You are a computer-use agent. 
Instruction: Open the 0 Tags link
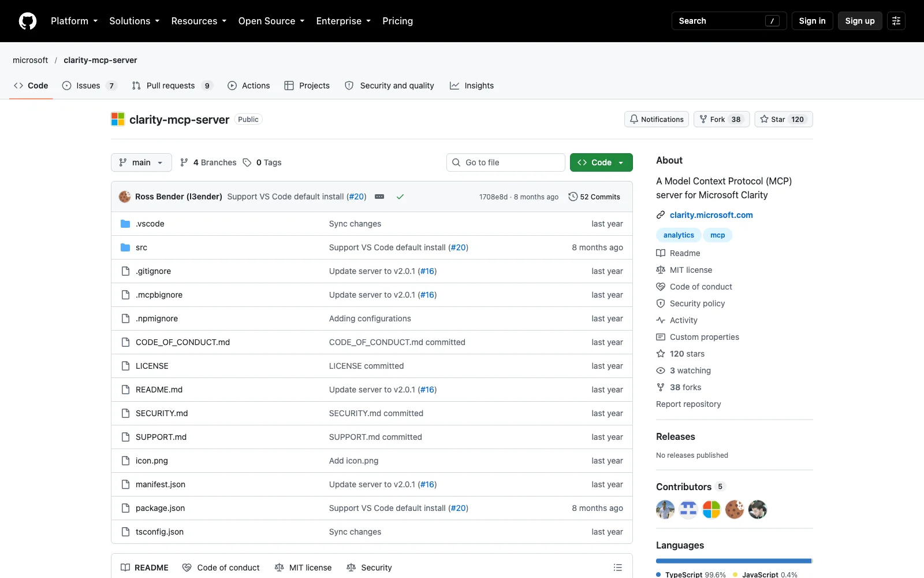pos(262,162)
